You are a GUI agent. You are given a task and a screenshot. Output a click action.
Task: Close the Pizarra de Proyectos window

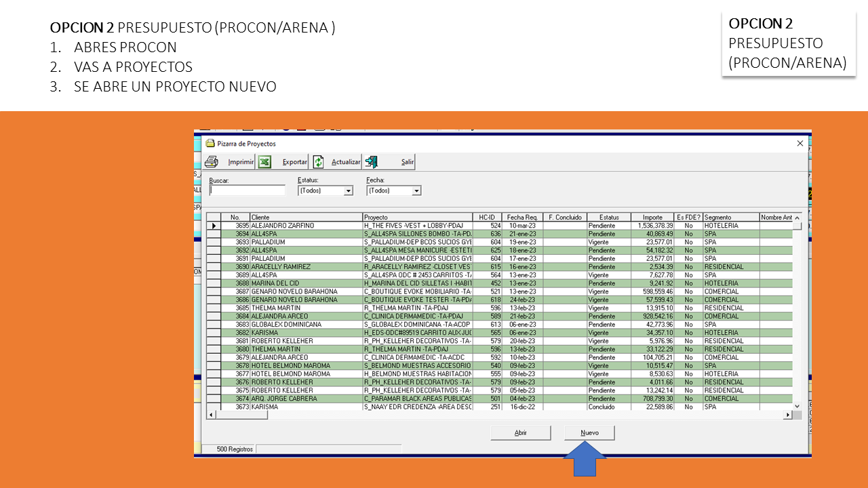click(800, 144)
